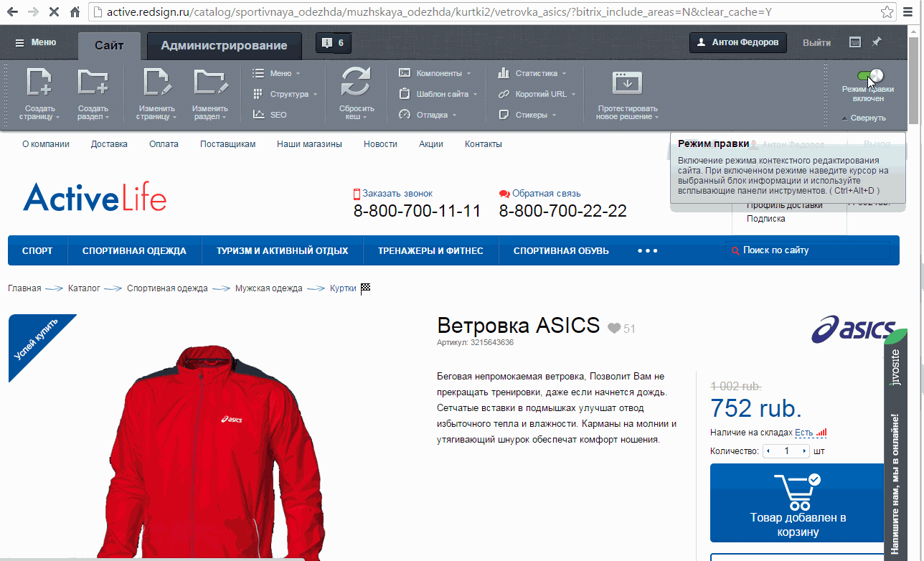Bookmark page with star icon
The image size is (924, 561).
tap(887, 12)
